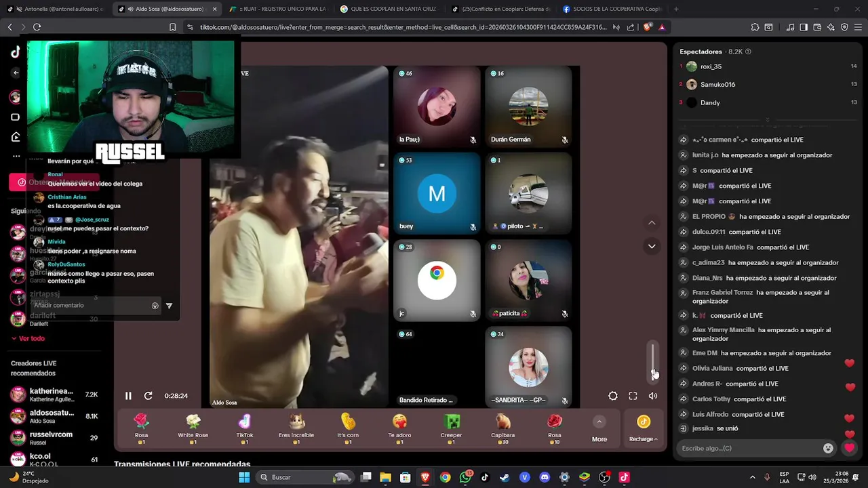Image resolution: width=868 pixels, height=488 pixels.
Task: Open recommended live katherinea...
Action: point(54,394)
